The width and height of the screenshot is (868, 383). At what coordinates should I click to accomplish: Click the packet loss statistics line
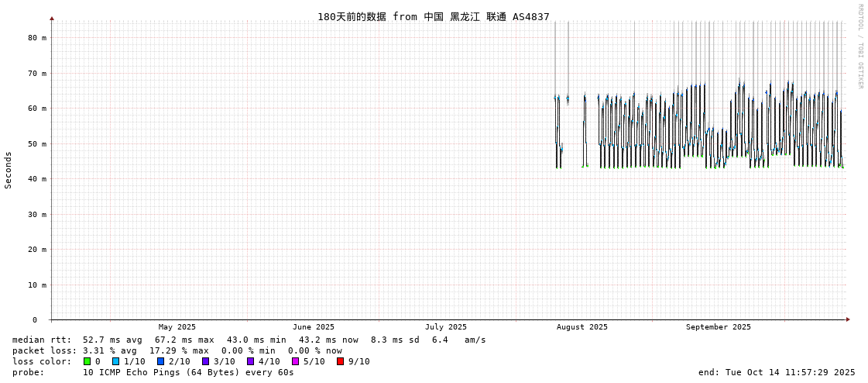point(177,350)
